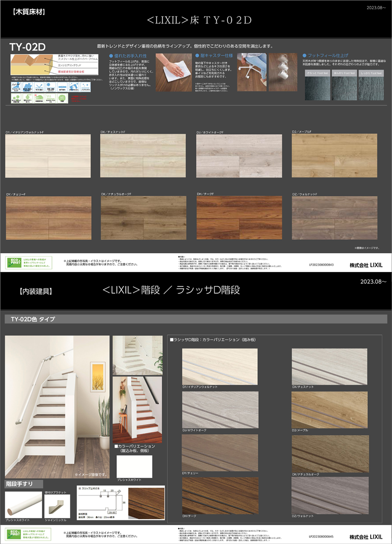Screen dimensions: 392x544
Task: Click the プレシャスホワイト handrail bar image
Action: [24, 505]
